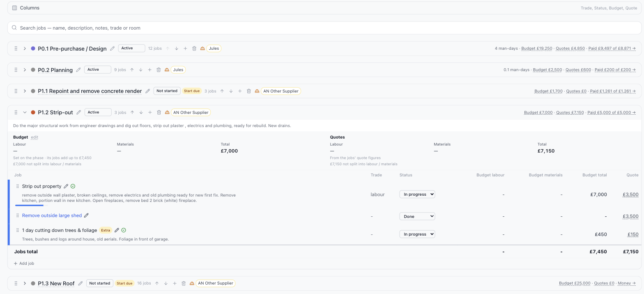Click the Status column header in the jobs table
Image resolution: width=644 pixels, height=294 pixels.
pos(406,175)
